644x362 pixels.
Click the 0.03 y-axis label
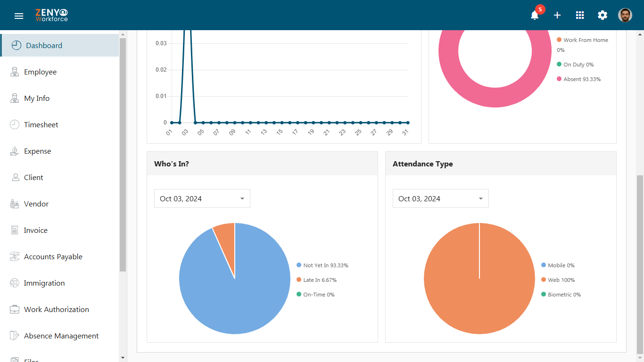(161, 43)
